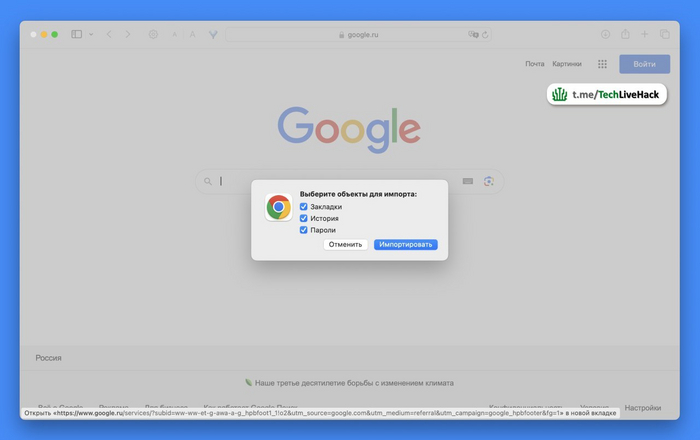Go back with the left arrow
This screenshot has height=440, width=700.
point(109,34)
